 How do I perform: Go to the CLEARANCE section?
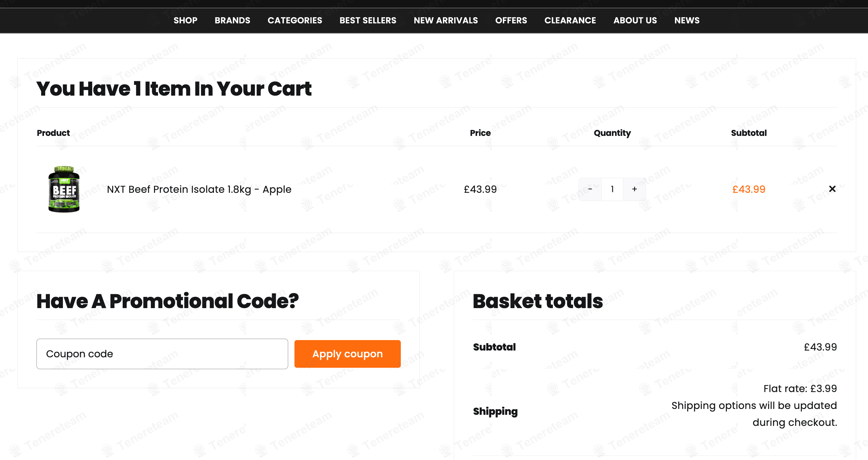[x=570, y=20]
